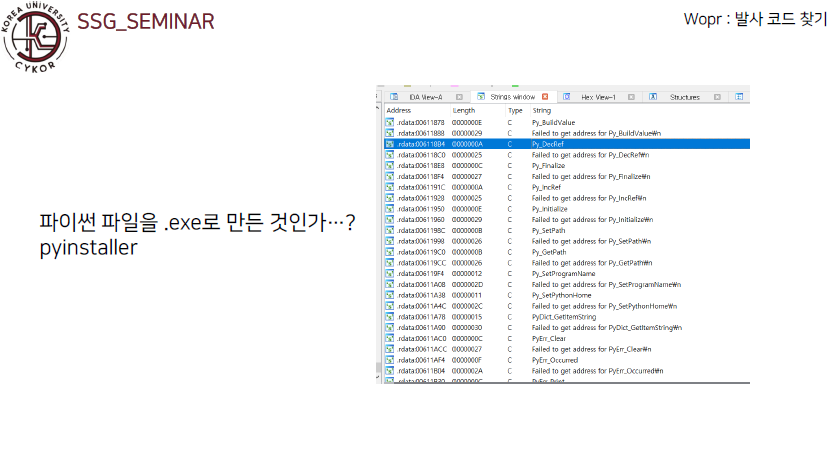
Task: Click the pyinstaller text on the slide
Action: coord(88,248)
